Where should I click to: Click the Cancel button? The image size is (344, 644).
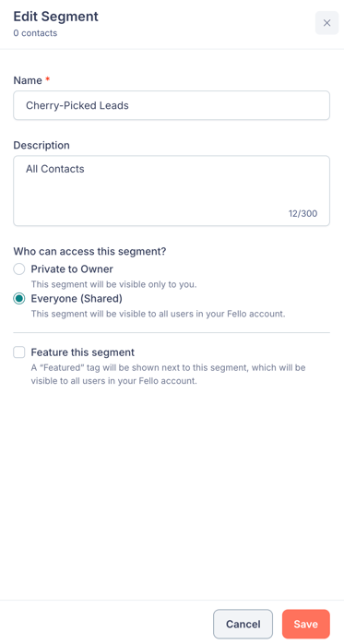[x=243, y=624]
